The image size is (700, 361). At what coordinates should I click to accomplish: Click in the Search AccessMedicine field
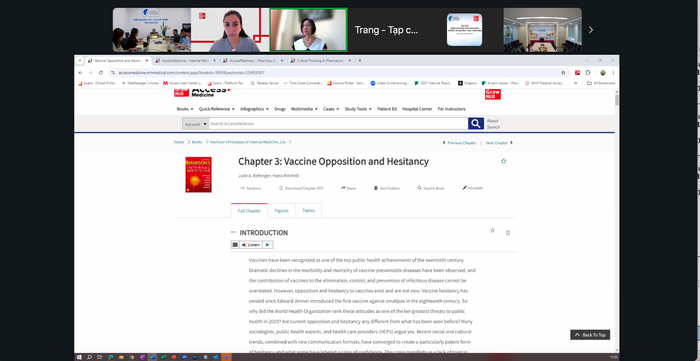[x=338, y=124]
